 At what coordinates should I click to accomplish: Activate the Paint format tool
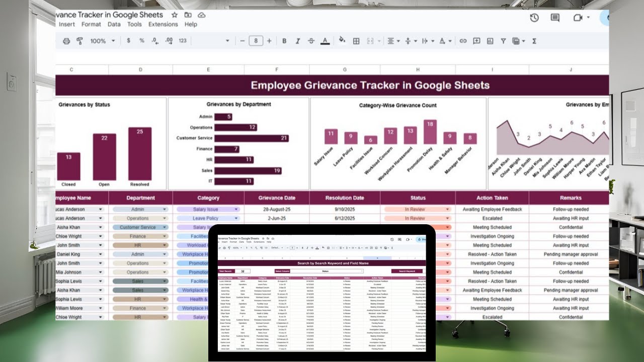(x=79, y=41)
